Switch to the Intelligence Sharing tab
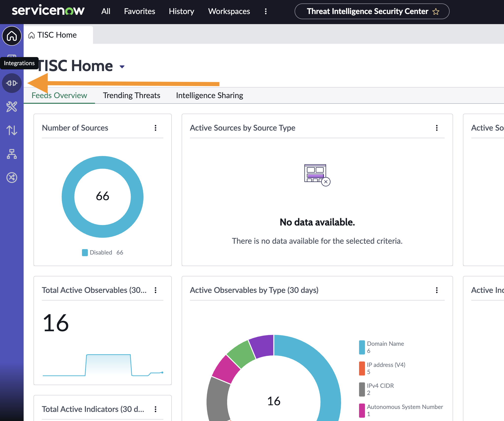This screenshot has width=504, height=421. tap(209, 95)
